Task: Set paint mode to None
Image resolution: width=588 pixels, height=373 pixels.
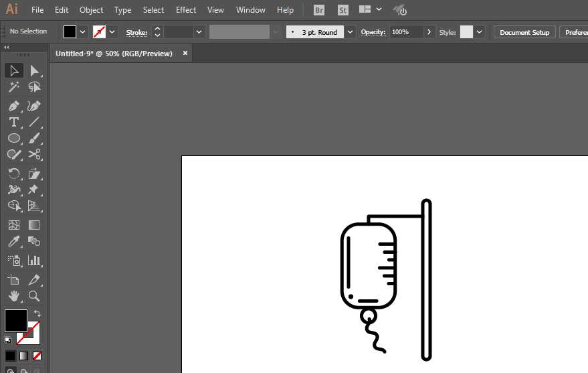Action: 37,356
